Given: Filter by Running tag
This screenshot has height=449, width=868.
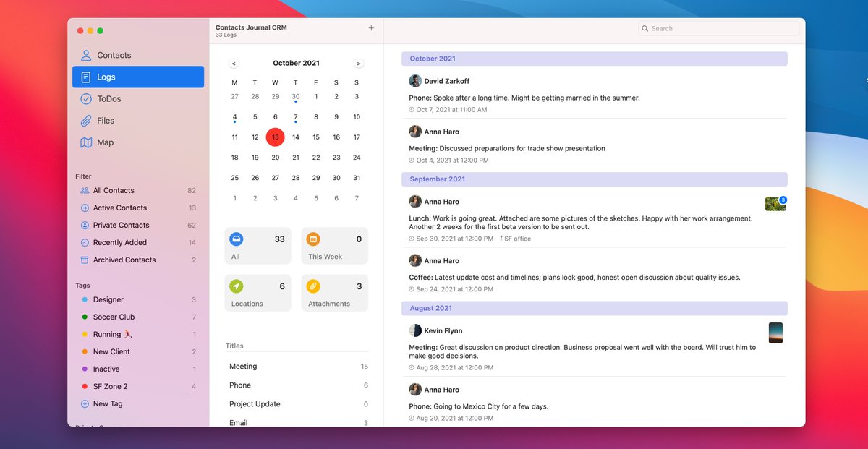Looking at the screenshot, I should (x=138, y=334).
